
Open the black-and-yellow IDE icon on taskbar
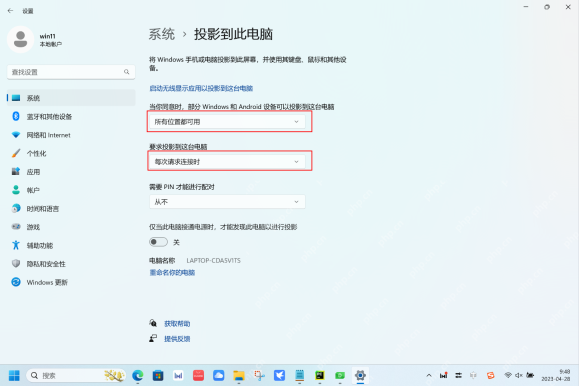(x=320, y=376)
